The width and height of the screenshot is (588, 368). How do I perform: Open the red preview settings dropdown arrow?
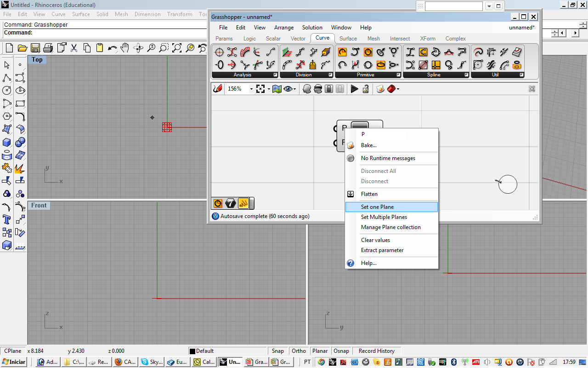click(398, 89)
